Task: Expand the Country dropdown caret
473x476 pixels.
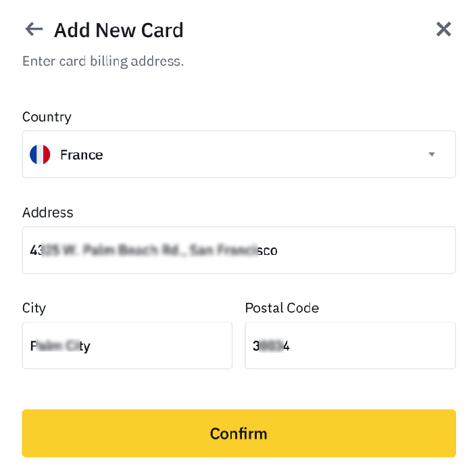Action: (431, 154)
